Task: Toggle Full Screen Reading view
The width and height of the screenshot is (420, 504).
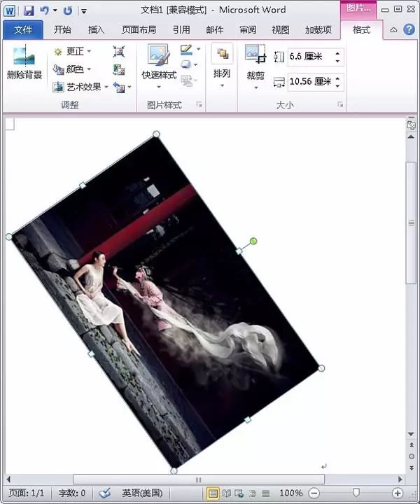Action: 226,493
